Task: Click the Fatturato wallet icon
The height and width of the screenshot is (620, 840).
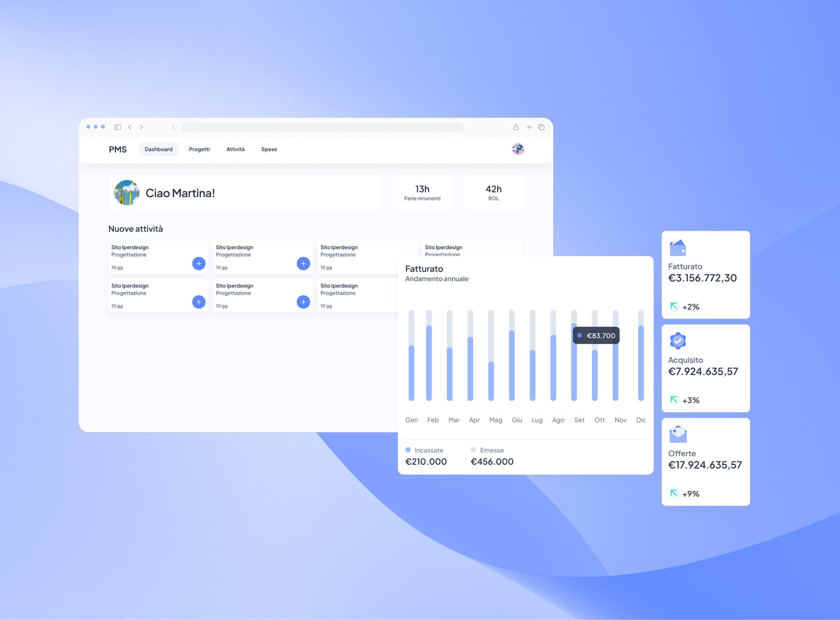Action: tap(678, 248)
